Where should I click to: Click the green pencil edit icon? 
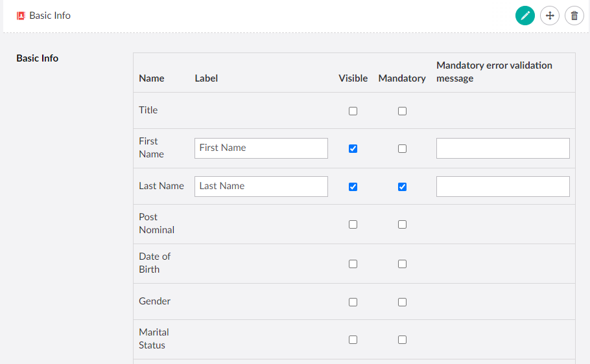tap(525, 16)
